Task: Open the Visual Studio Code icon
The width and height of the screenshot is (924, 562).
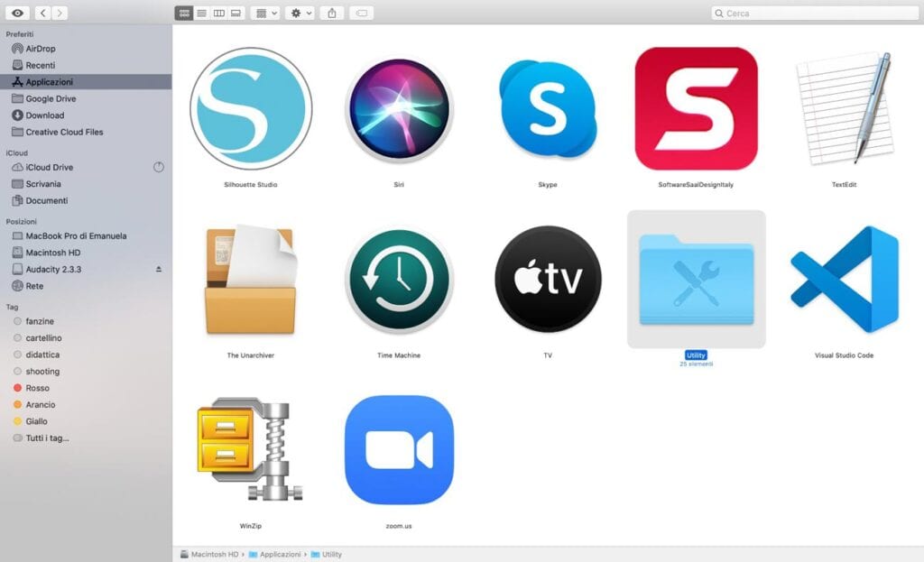Action: 845,280
